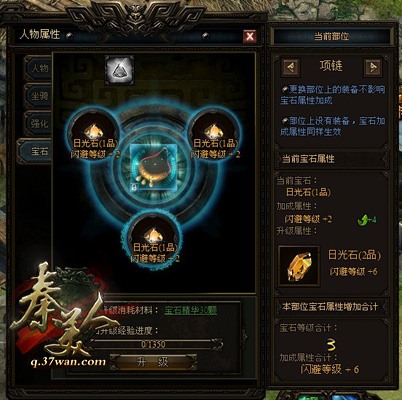The image size is (402, 400).
Task: Open the 坐骑 tab
Action: 38,96
